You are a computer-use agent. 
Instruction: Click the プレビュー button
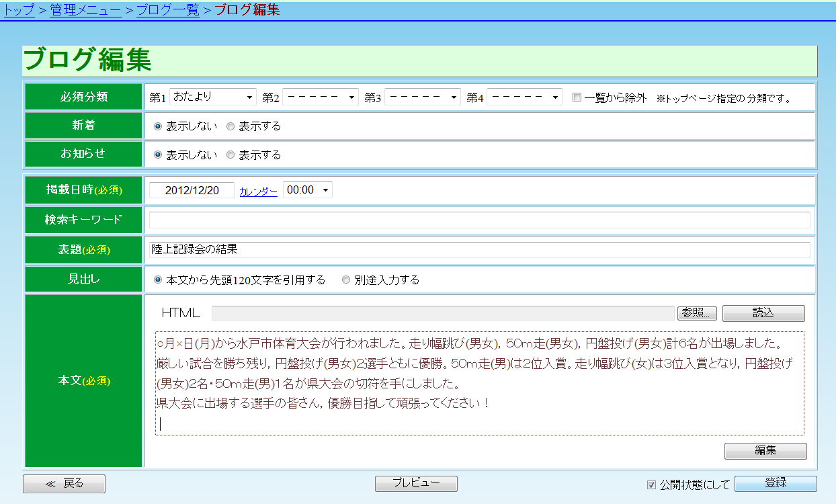click(x=416, y=483)
